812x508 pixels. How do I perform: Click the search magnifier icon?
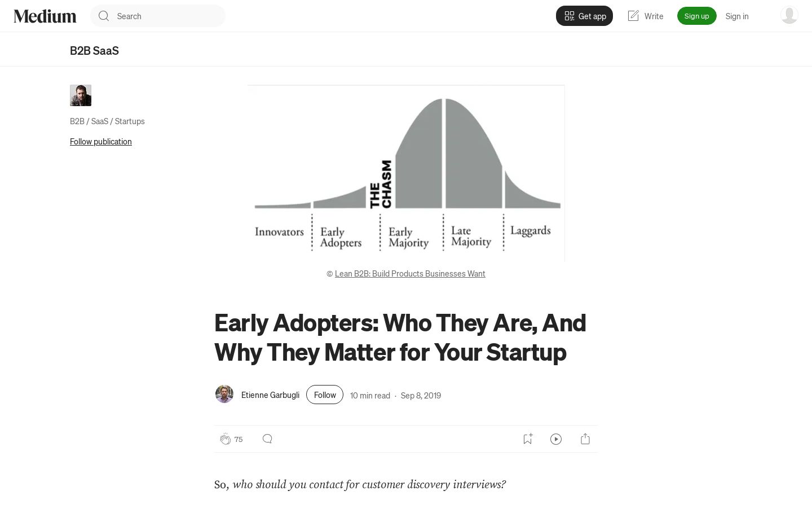tap(104, 16)
